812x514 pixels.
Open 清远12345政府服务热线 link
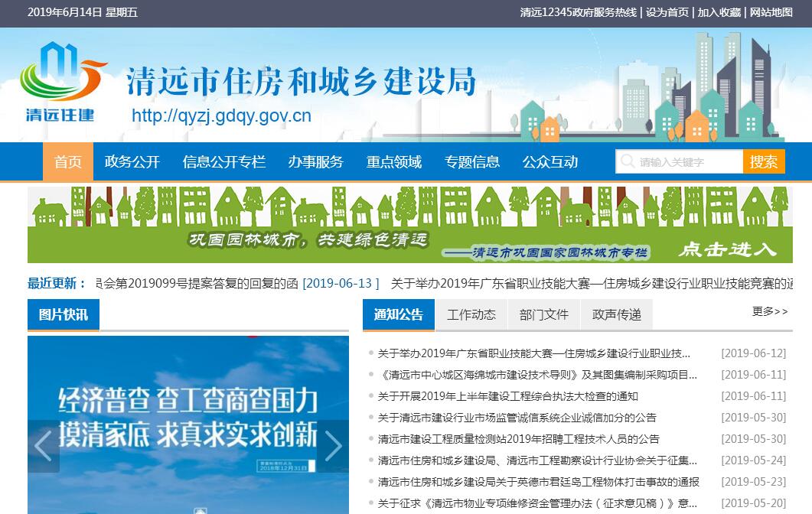[x=578, y=12]
